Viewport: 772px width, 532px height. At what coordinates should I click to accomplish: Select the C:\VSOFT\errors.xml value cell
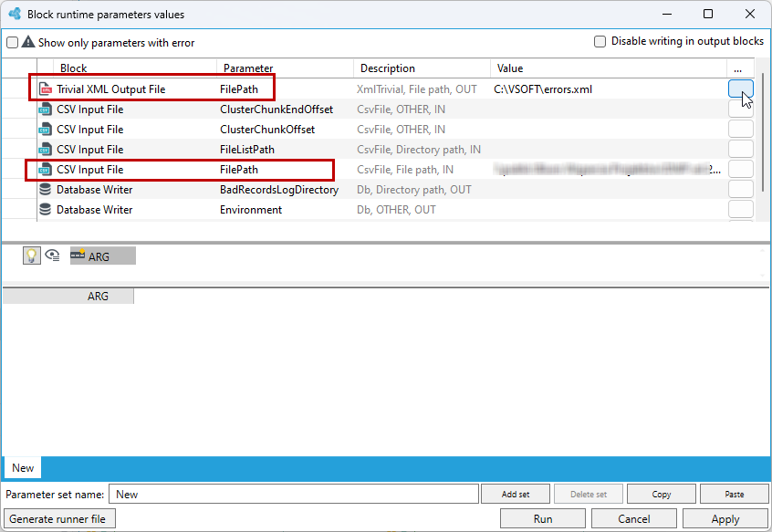[x=609, y=89]
